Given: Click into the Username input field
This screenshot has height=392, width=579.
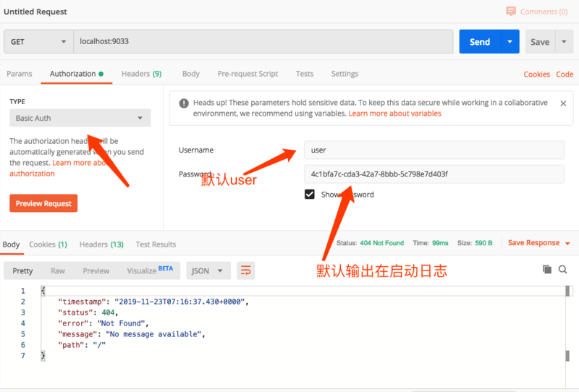Looking at the screenshot, I should 433,150.
